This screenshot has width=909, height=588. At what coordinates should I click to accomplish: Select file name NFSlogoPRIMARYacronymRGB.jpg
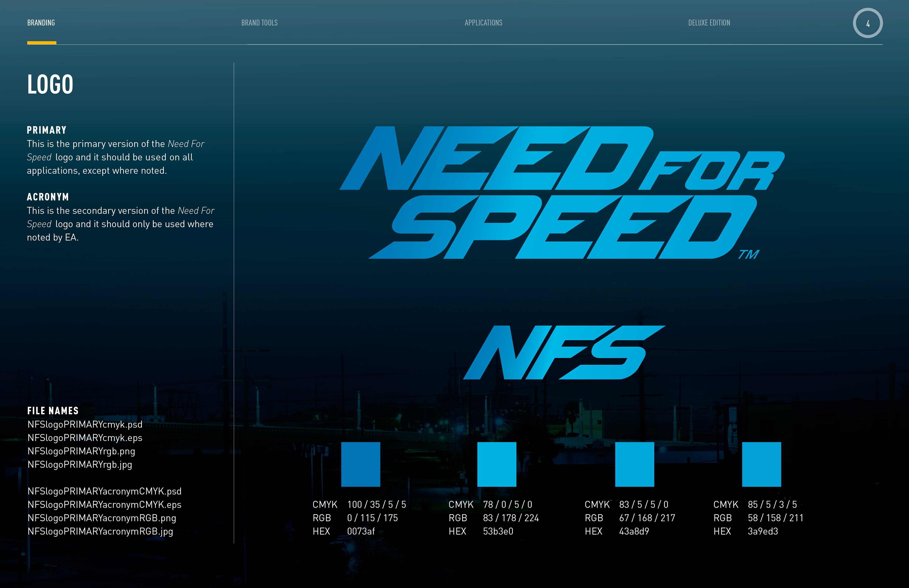point(100,531)
